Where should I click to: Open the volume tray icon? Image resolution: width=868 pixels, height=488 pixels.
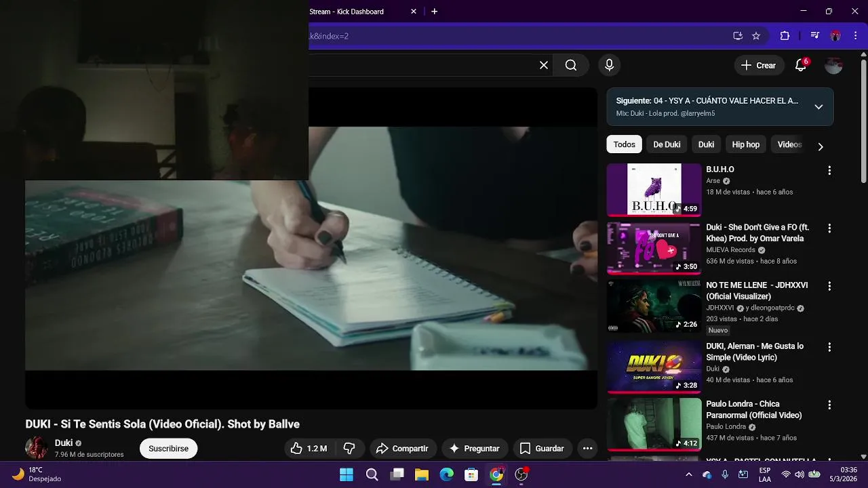(x=799, y=474)
